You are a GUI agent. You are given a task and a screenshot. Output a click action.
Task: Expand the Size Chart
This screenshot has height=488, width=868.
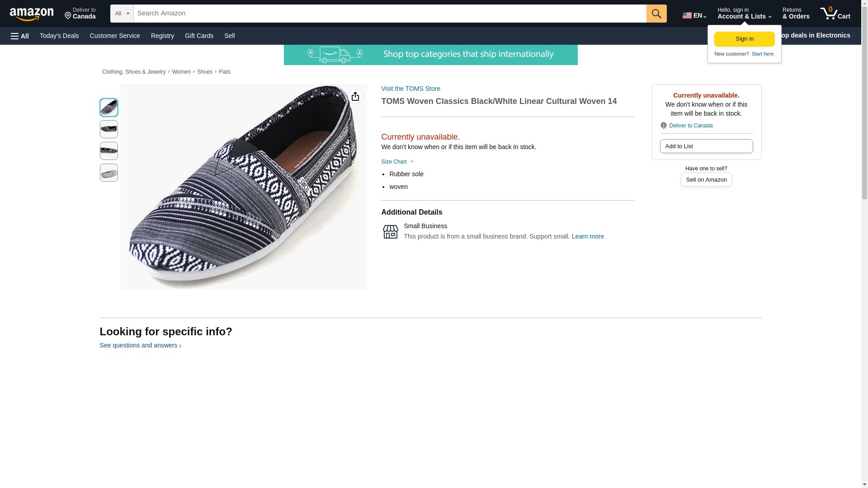397,162
